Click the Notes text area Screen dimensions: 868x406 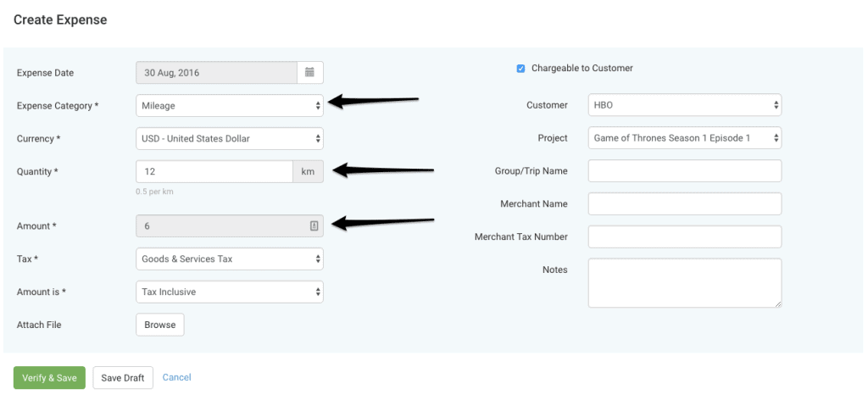[685, 283]
